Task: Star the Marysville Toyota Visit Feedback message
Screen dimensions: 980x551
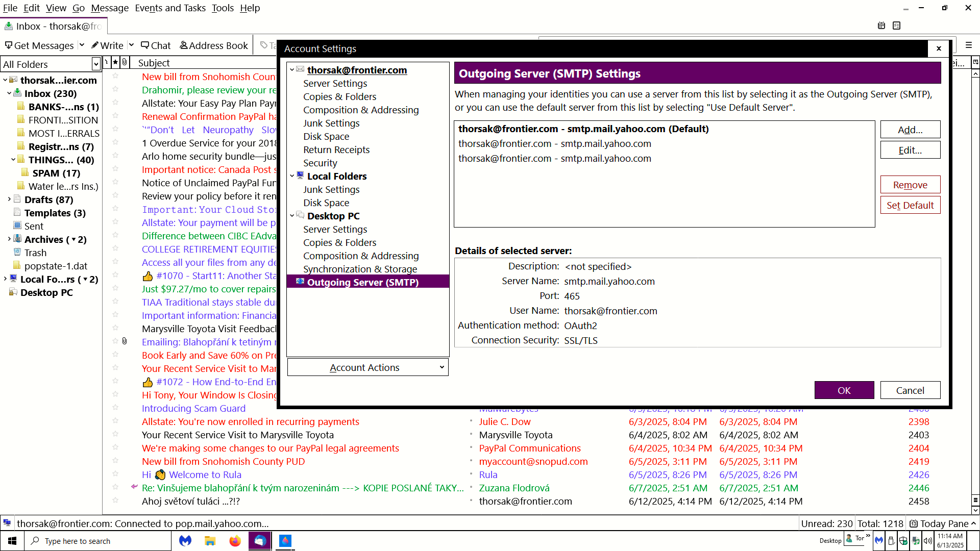Action: [x=115, y=328]
